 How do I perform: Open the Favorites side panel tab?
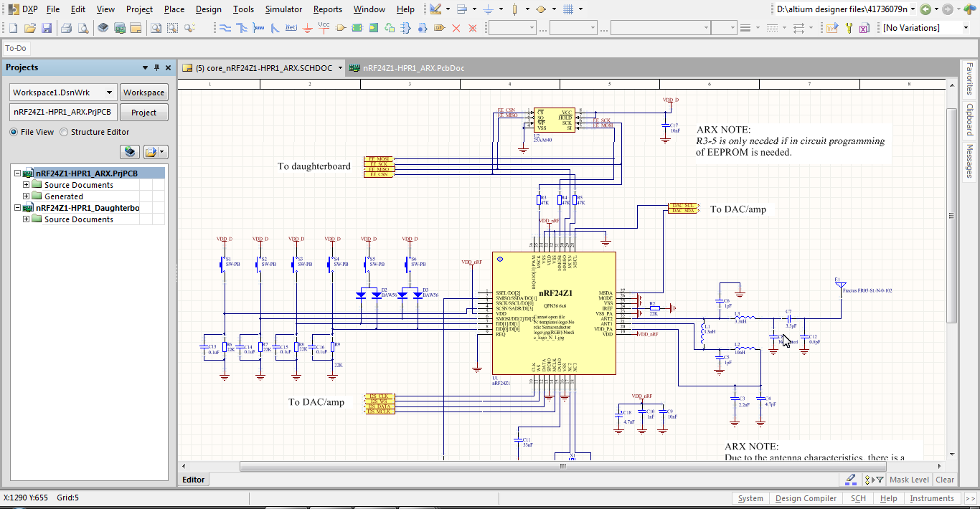[969, 79]
